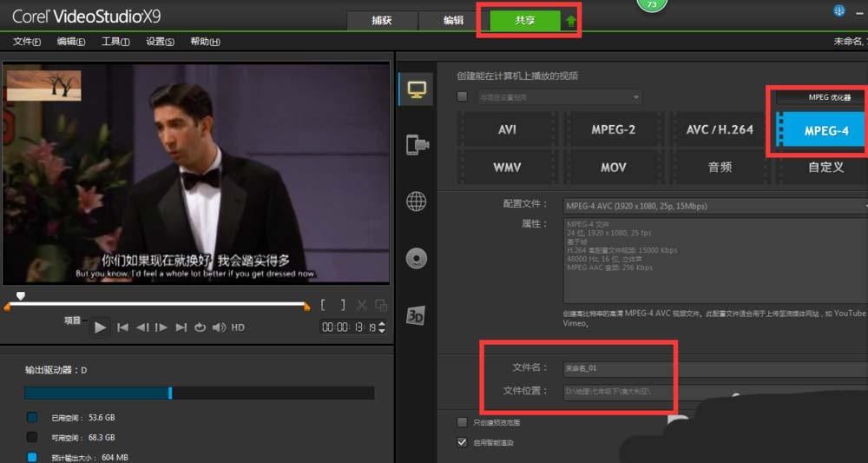Disable the smart render checkbox
Viewport: 868px width, 463px height.
tap(462, 442)
